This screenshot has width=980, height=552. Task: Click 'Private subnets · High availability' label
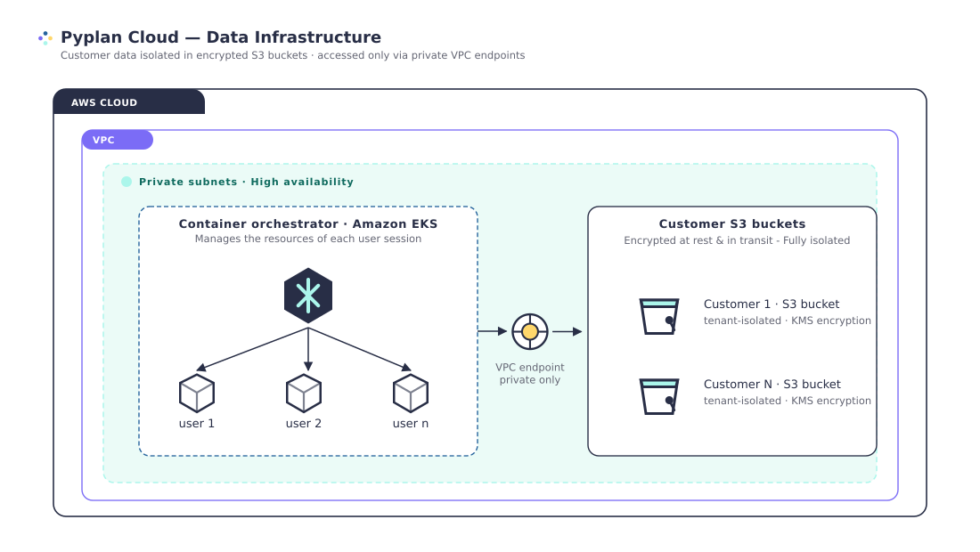(246, 182)
